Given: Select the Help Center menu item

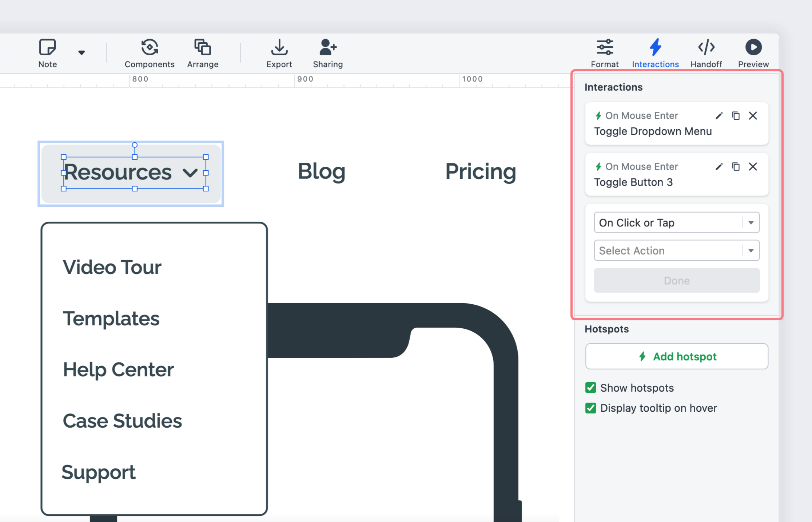Looking at the screenshot, I should click(x=118, y=370).
